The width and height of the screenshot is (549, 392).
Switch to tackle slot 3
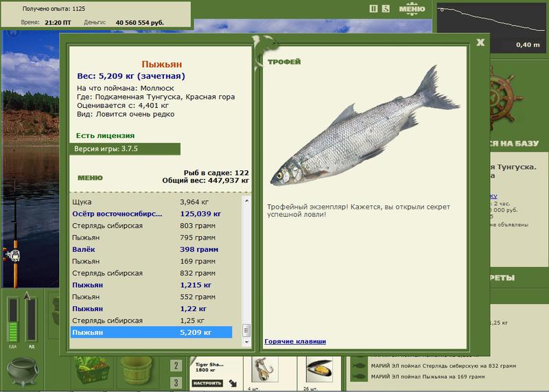(176, 382)
